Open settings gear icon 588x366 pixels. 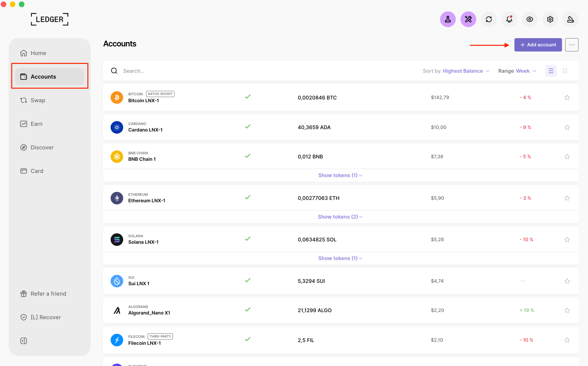point(550,19)
